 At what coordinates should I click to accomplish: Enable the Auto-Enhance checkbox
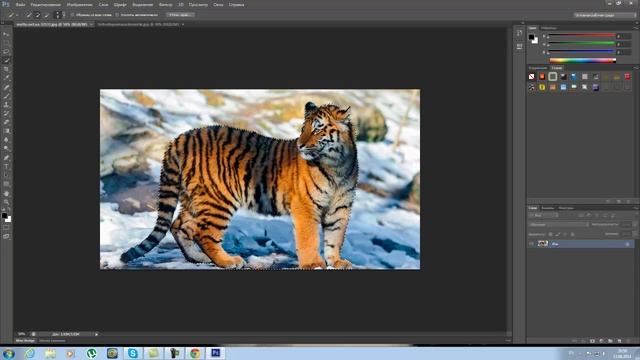(117, 15)
